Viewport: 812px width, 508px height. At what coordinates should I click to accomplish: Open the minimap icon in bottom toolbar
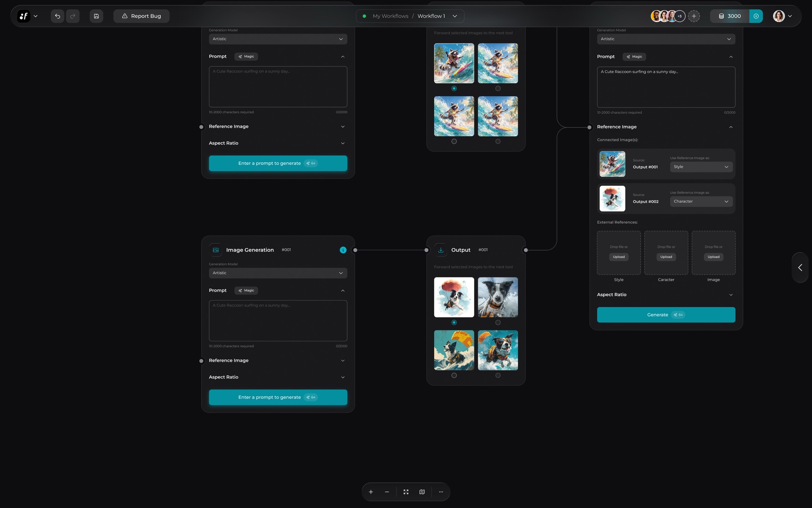[422, 492]
